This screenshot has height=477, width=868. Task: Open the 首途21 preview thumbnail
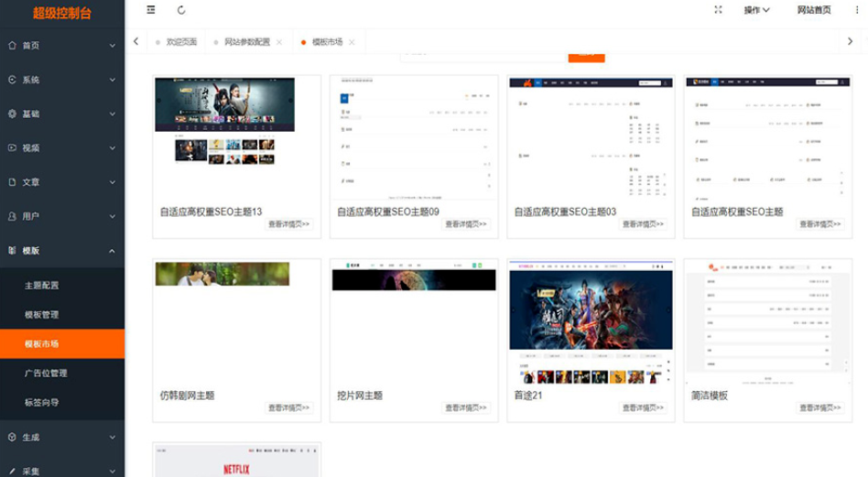click(591, 322)
